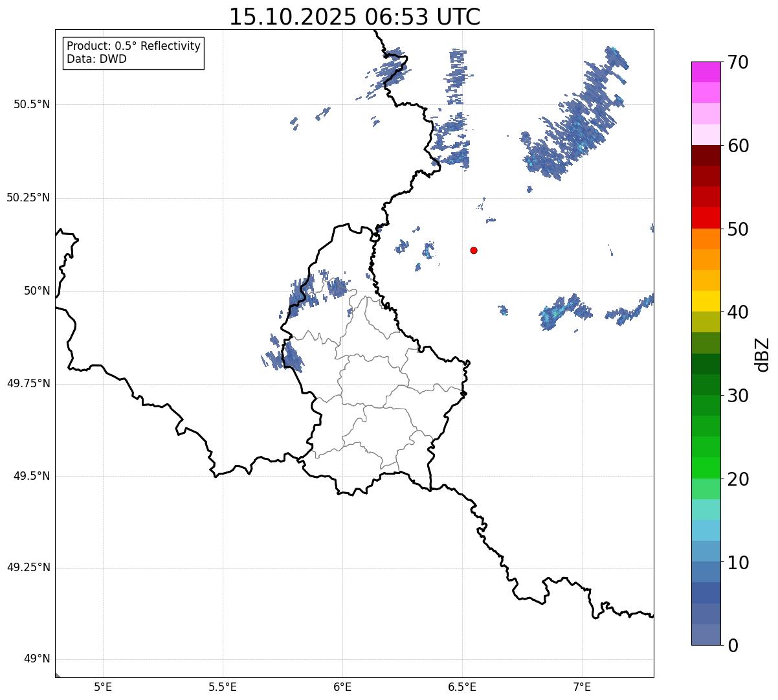Click the bright red colorbar segment at 50 dBZ

706,218
